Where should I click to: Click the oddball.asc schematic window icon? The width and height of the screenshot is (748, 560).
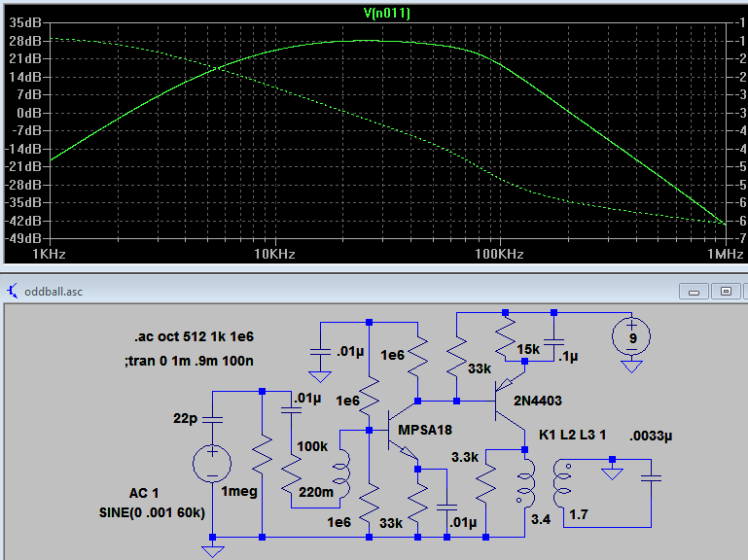(13, 291)
